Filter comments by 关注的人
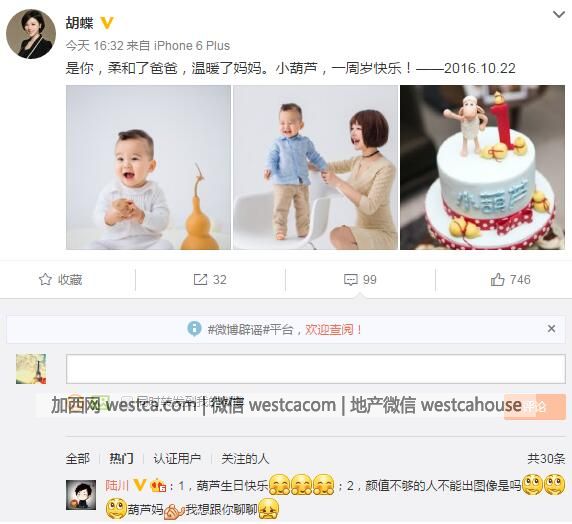572x524 pixels. [245, 459]
